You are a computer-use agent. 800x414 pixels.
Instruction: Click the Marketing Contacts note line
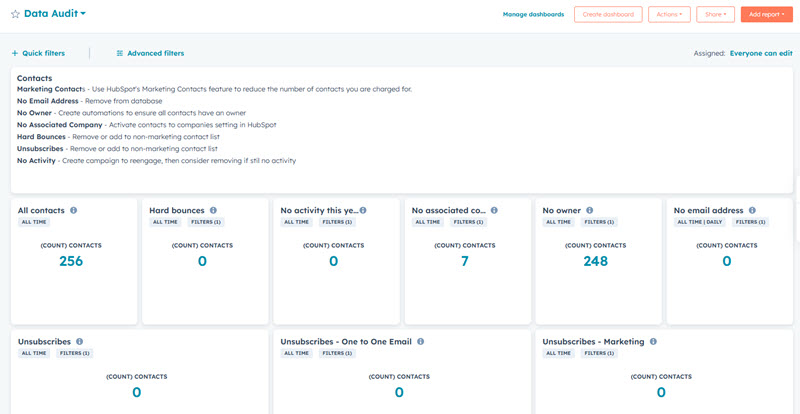tap(214, 89)
